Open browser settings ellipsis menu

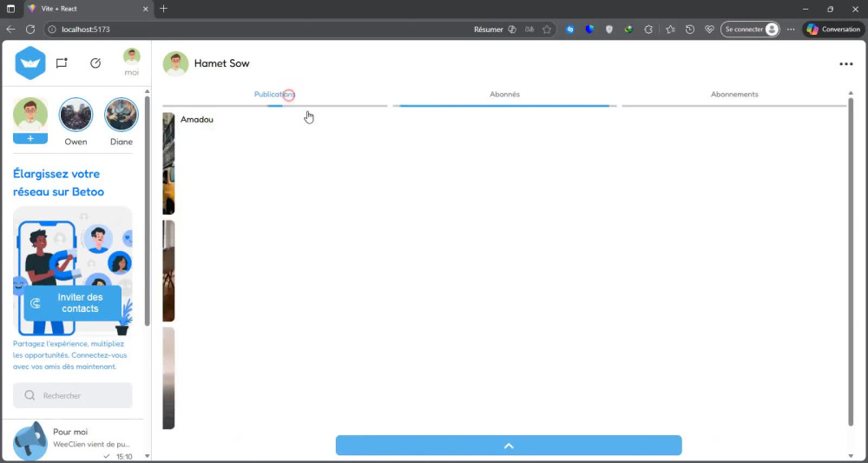coord(791,30)
